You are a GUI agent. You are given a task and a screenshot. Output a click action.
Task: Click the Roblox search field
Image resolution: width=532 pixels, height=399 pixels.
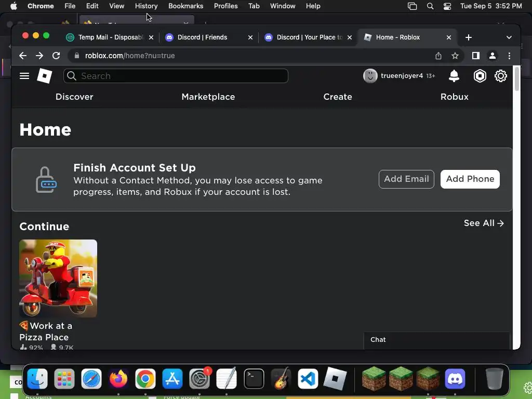coord(176,76)
